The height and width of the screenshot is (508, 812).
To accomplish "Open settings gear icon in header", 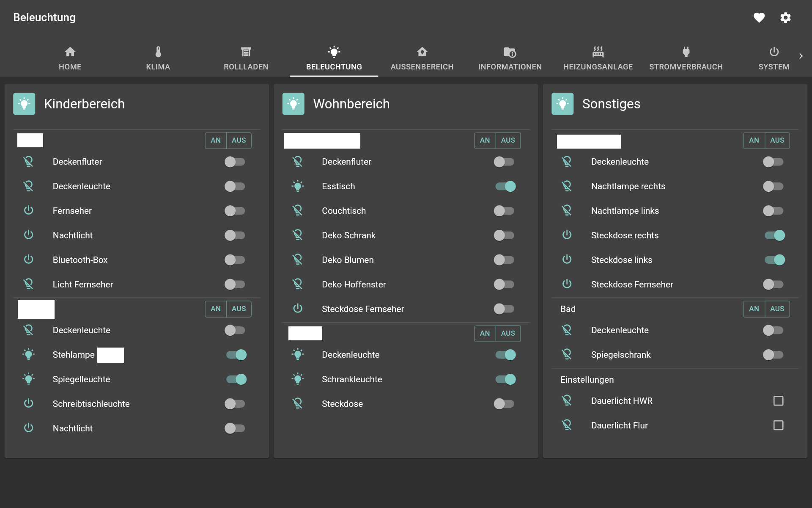I will point(785,17).
